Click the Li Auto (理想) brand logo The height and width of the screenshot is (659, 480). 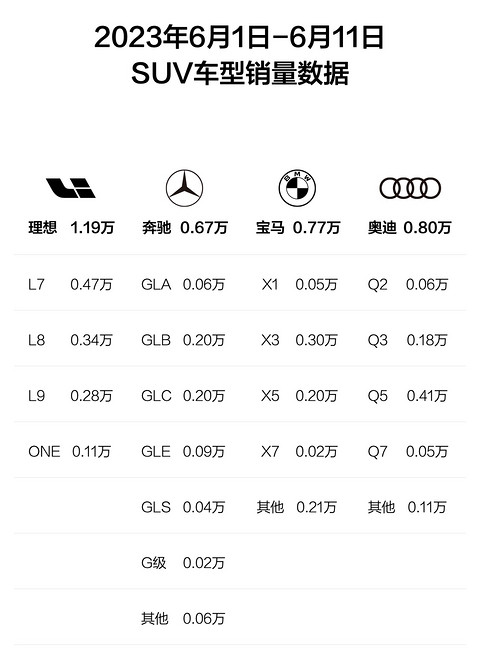click(x=71, y=188)
